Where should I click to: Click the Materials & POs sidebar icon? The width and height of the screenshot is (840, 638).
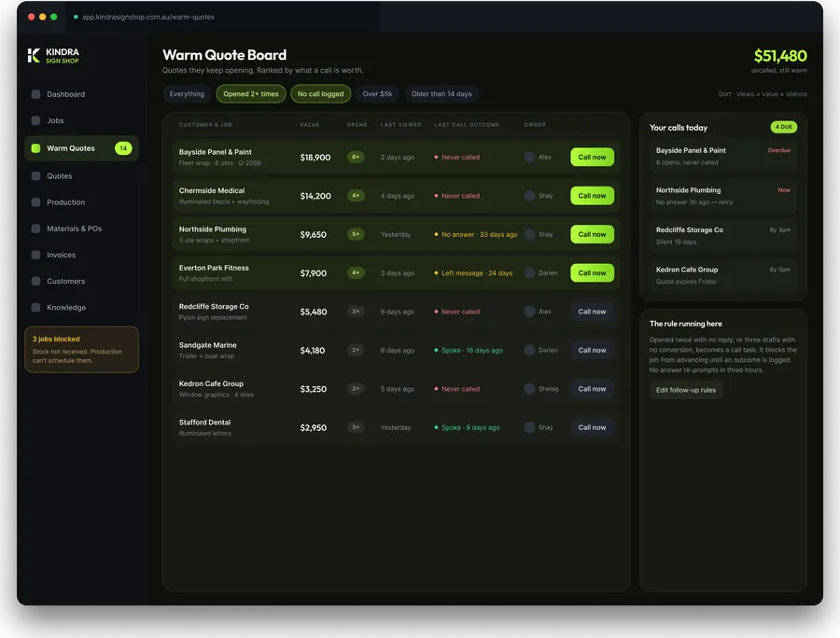pos(35,229)
